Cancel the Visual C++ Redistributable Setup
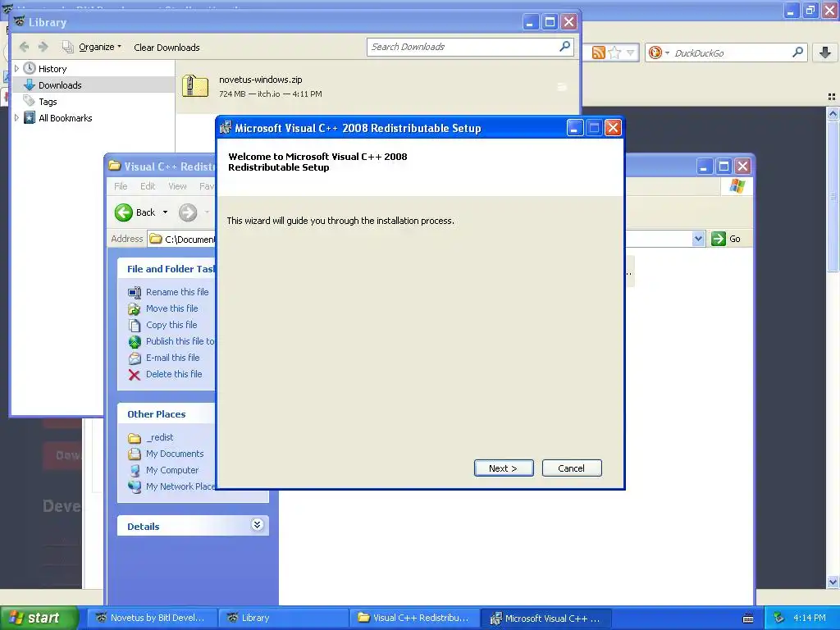The width and height of the screenshot is (840, 630). [572, 468]
